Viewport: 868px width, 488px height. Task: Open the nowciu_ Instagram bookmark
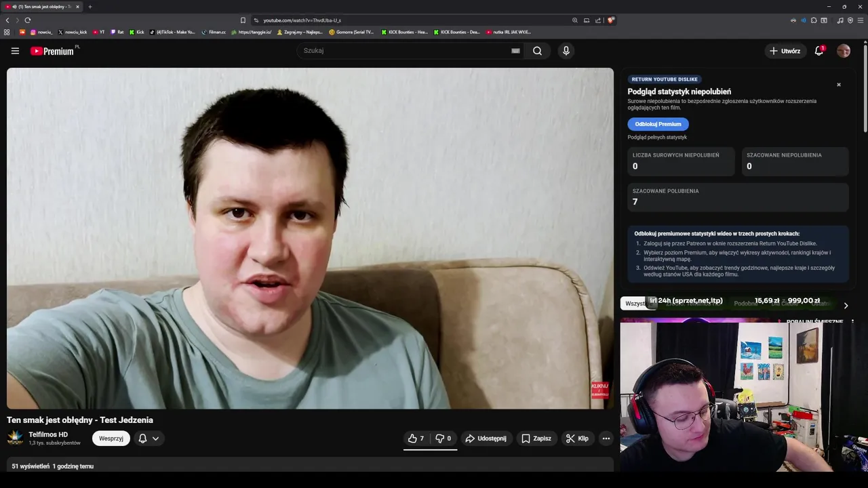coord(41,32)
